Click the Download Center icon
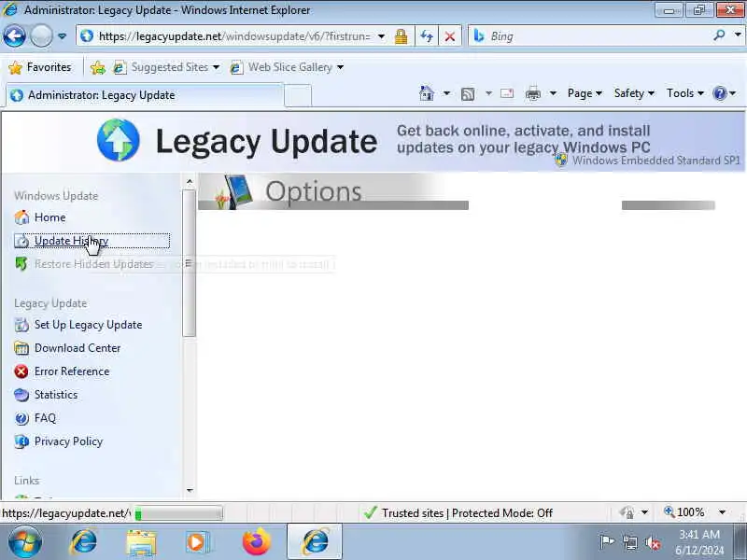The image size is (747, 560). click(21, 348)
